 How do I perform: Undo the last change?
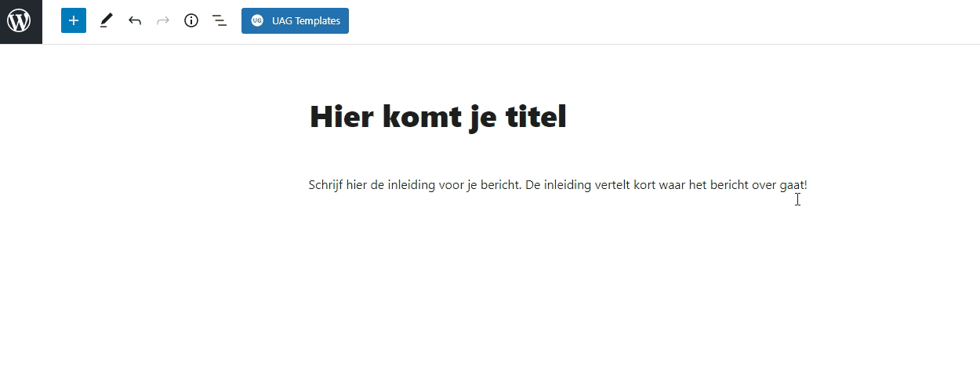(135, 21)
